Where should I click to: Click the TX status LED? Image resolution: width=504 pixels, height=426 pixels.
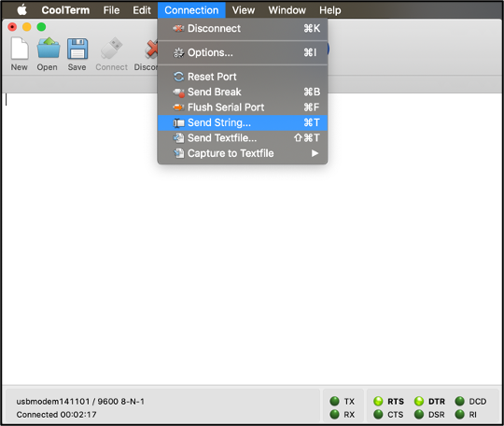(x=335, y=401)
